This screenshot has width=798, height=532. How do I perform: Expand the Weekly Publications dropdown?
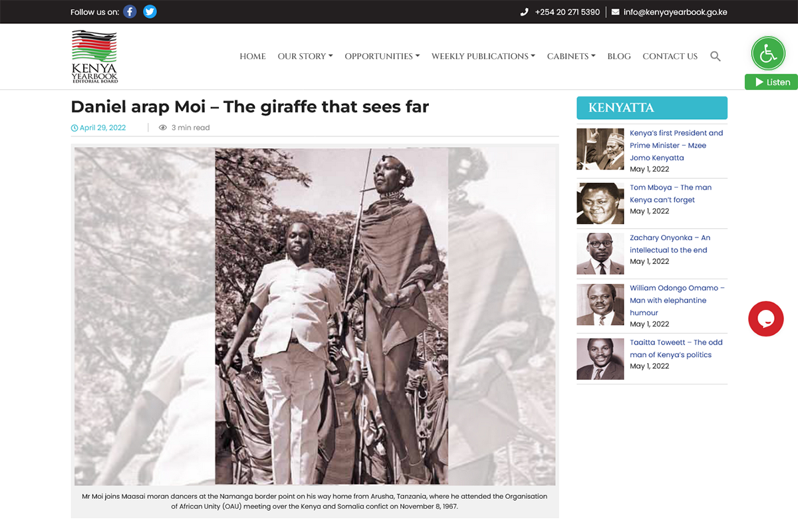click(x=483, y=57)
